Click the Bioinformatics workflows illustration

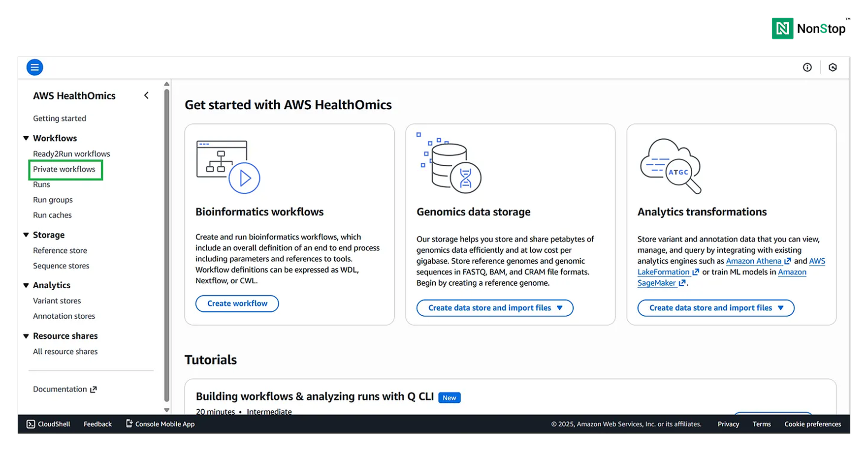click(x=228, y=167)
